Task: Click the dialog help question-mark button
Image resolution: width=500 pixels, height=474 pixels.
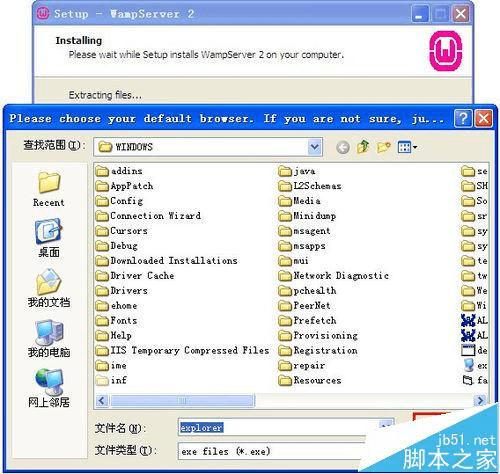Action: [463, 118]
